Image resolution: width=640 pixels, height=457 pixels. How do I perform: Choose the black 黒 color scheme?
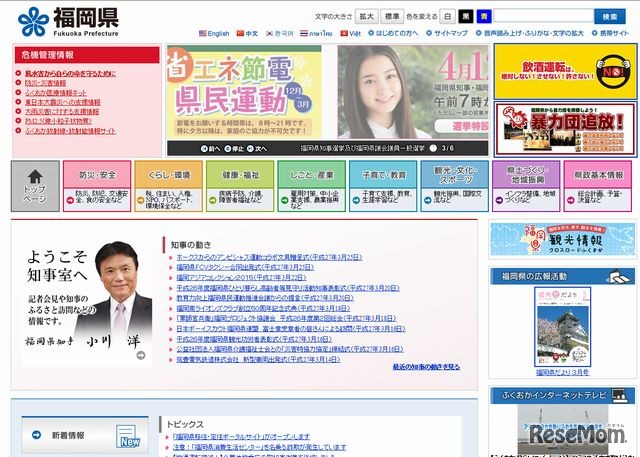pyautogui.click(x=466, y=16)
